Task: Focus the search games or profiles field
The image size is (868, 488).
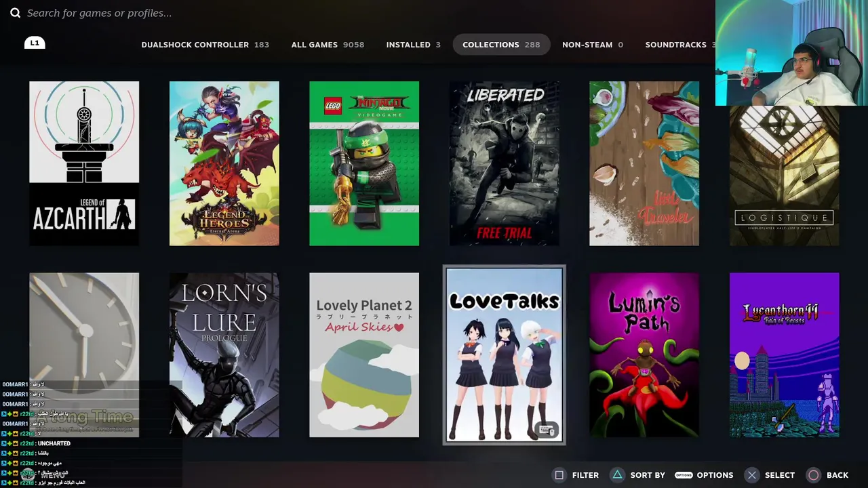Action: click(99, 13)
